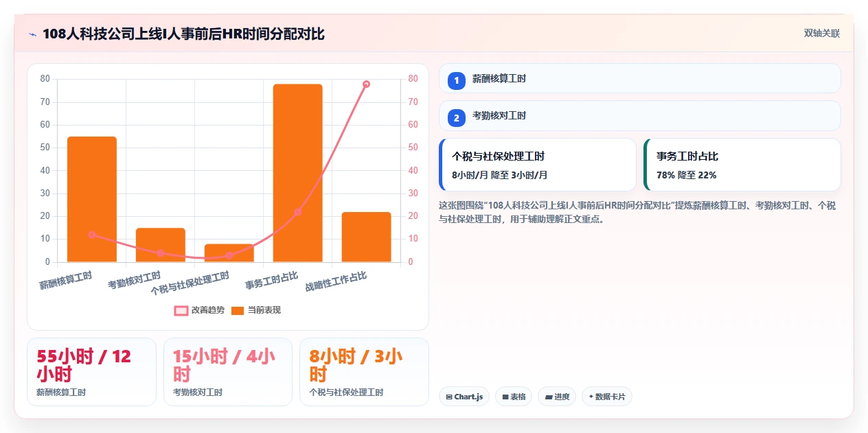Click the 55小时 / 12小时 stat card
The width and height of the screenshot is (868, 433).
[x=92, y=372]
